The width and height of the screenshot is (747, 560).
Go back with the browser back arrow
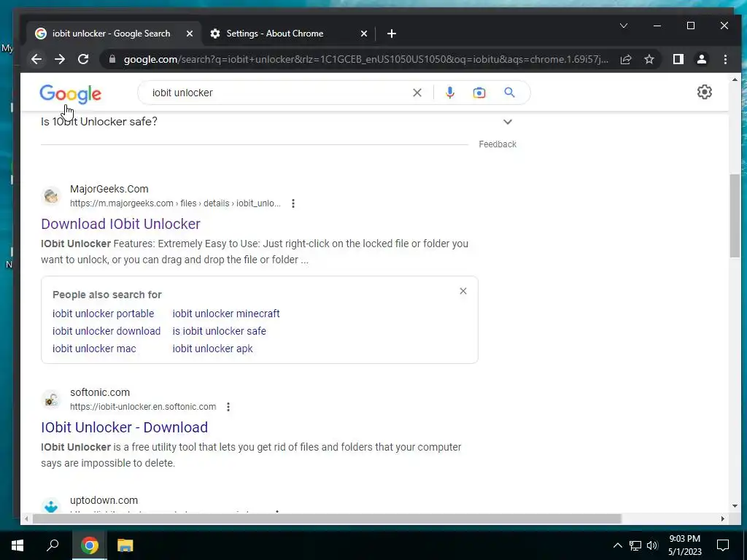pyautogui.click(x=36, y=60)
